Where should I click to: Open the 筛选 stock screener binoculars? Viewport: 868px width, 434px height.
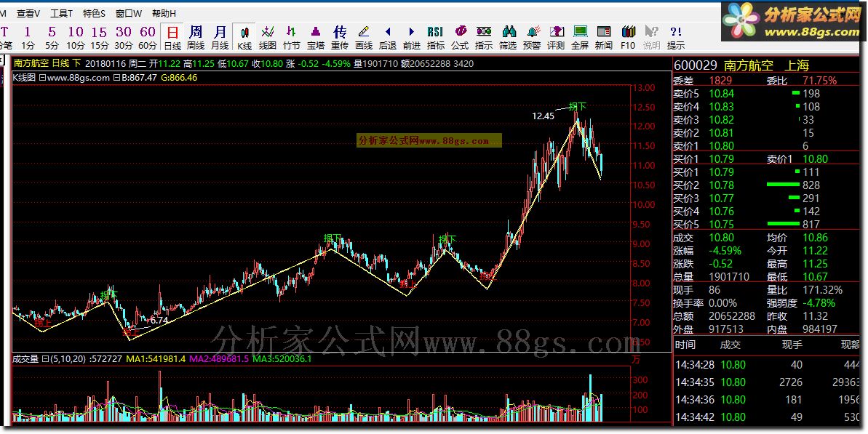[x=508, y=38]
